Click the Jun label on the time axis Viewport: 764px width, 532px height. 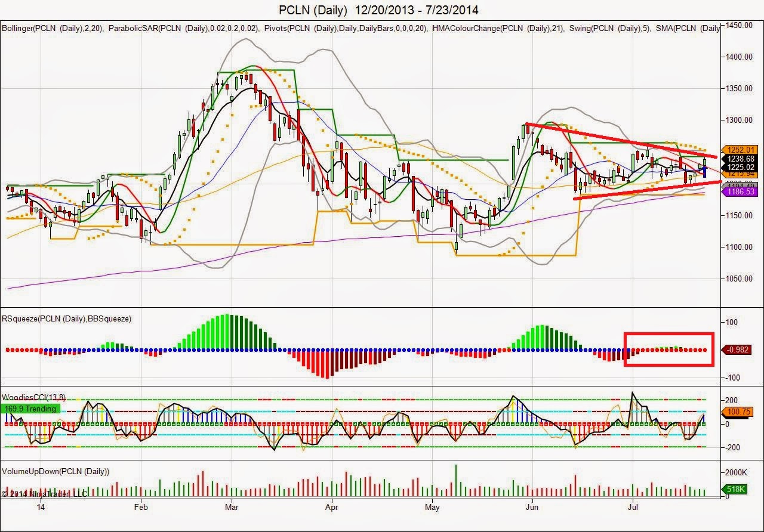(532, 507)
